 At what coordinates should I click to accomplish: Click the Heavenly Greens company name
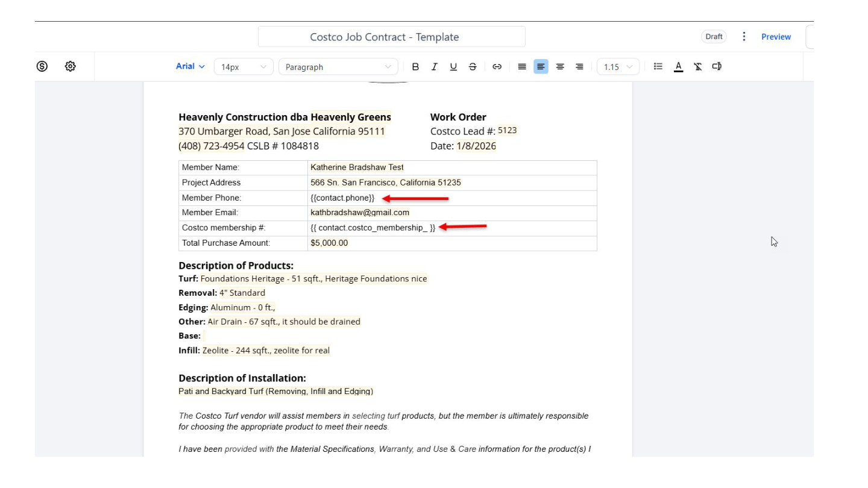tap(351, 117)
